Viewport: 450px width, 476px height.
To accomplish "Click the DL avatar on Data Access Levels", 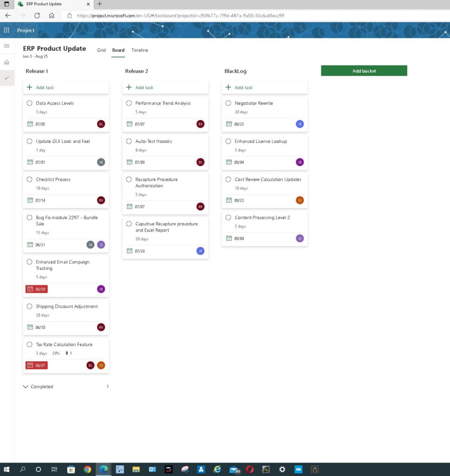I will coord(101,124).
